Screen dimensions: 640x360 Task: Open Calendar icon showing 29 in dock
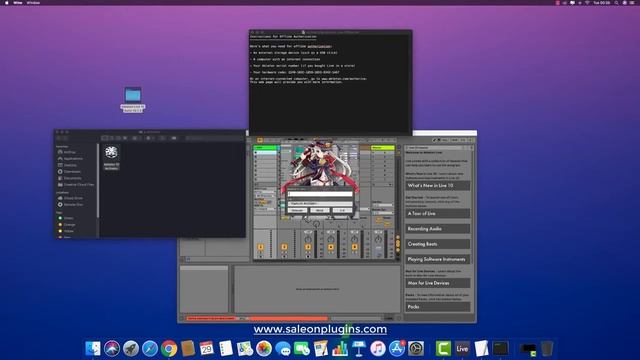[207, 349]
